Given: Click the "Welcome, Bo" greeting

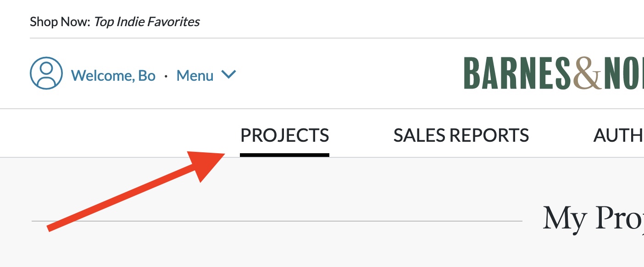Looking at the screenshot, I should click(113, 75).
